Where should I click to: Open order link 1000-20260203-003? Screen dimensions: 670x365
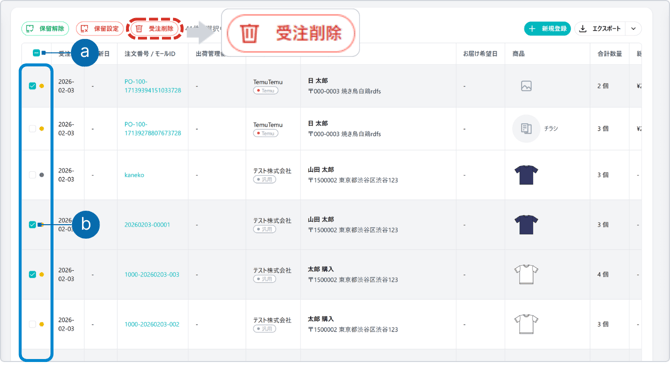[152, 274]
